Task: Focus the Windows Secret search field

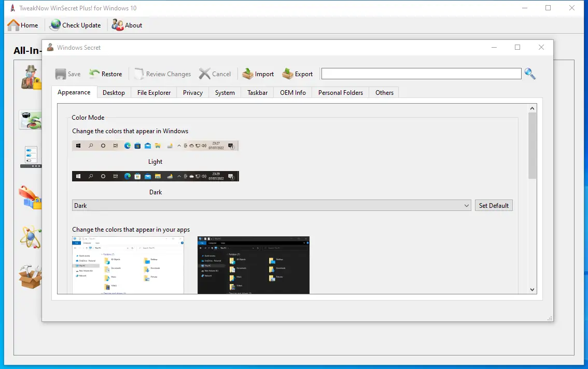Action: click(421, 74)
